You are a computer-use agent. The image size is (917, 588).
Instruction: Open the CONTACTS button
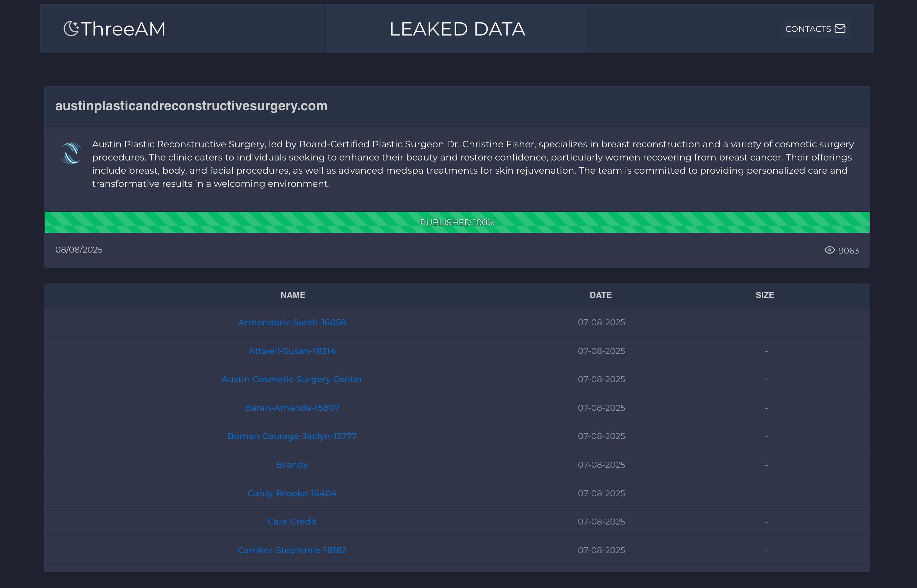815,29
